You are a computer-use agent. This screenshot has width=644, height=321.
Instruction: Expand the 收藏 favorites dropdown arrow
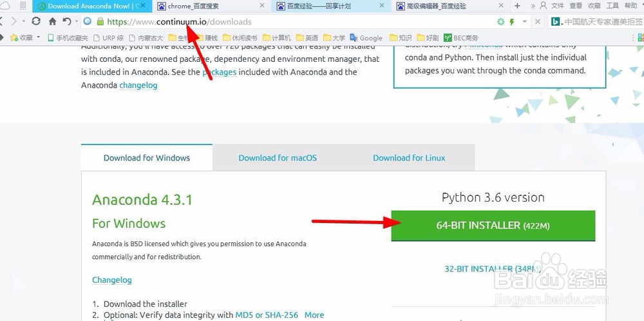[39, 37]
